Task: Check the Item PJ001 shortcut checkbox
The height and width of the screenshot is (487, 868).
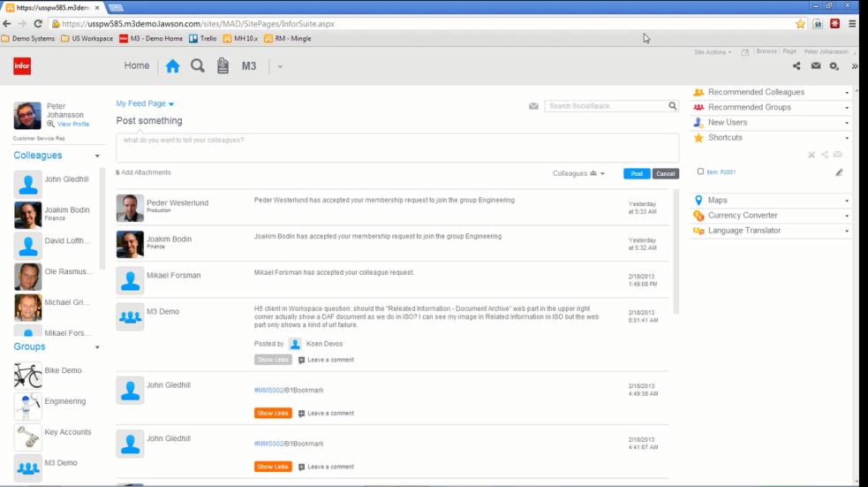Action: tap(700, 171)
